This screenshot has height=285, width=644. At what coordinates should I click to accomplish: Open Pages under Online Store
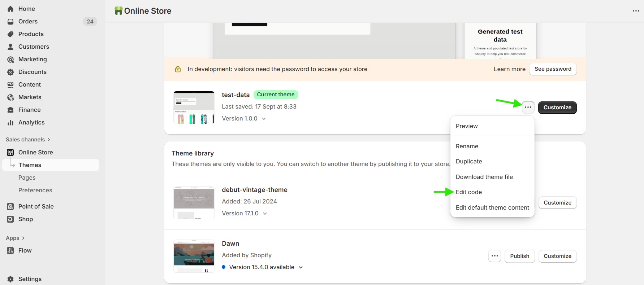click(27, 177)
